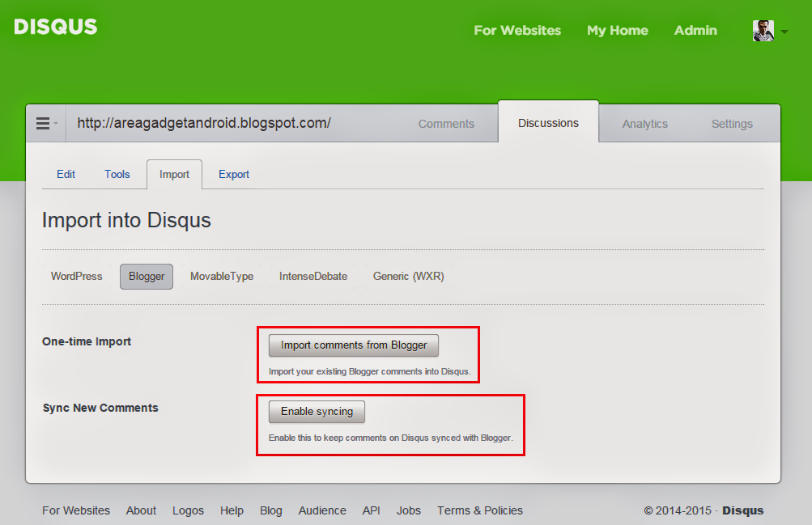Screen dimensions: 812x525
Task: Open the About footer link
Action: 141,510
